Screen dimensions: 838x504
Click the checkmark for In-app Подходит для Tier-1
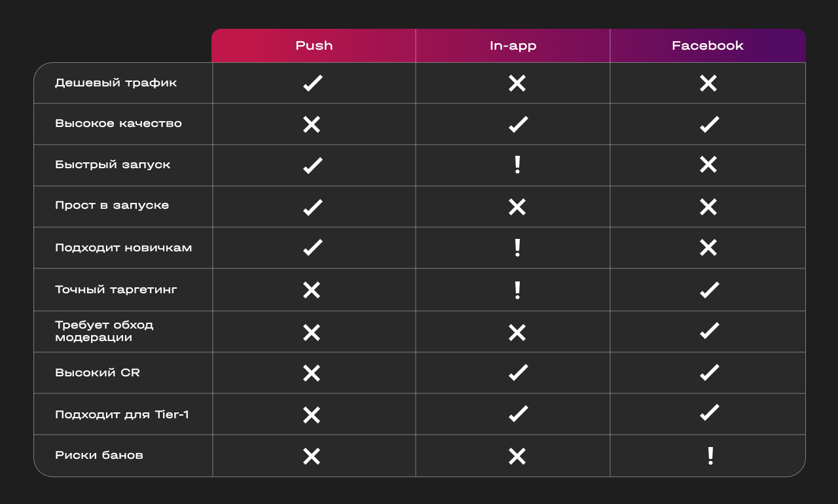518,414
